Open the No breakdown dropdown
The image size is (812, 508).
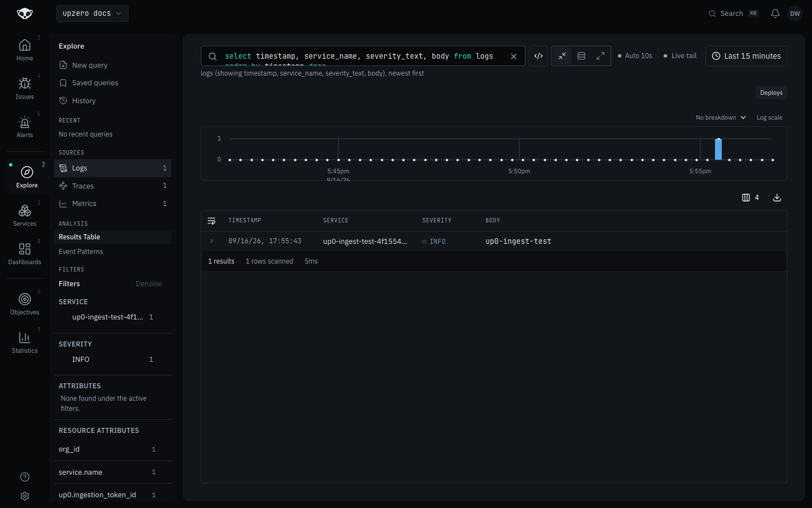pos(721,117)
